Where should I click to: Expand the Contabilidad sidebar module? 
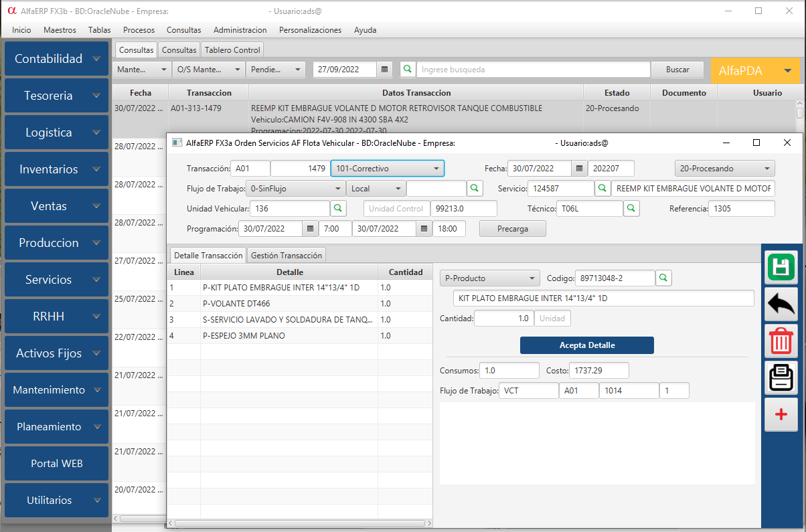(x=57, y=59)
